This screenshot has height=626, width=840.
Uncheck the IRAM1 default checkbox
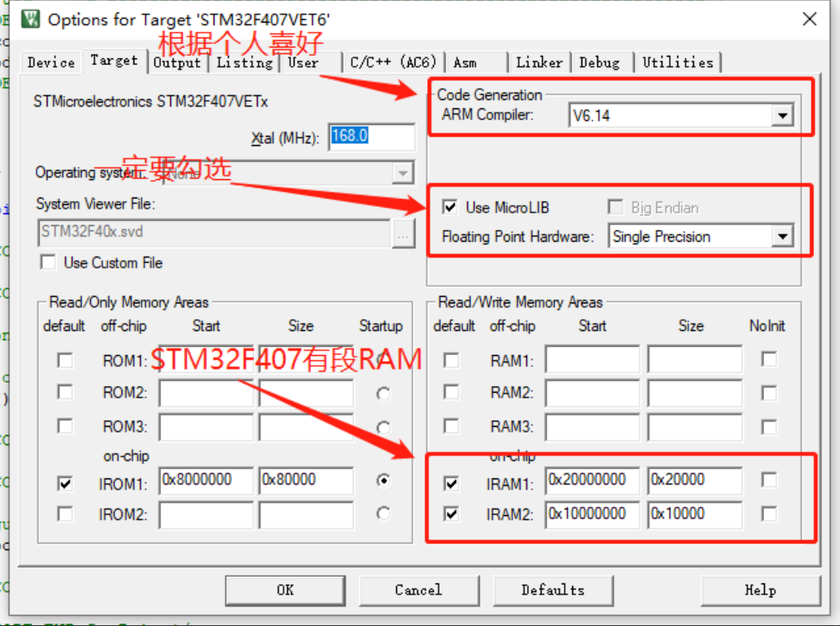451,483
